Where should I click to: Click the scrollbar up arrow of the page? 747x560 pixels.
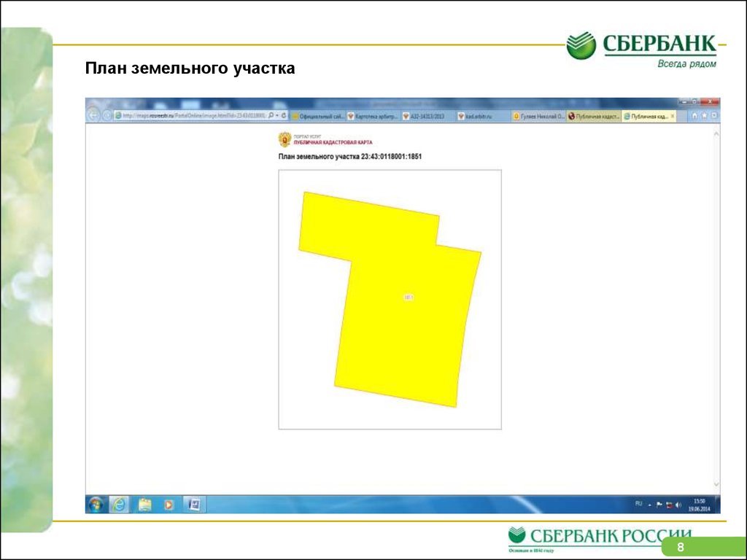pos(716,134)
